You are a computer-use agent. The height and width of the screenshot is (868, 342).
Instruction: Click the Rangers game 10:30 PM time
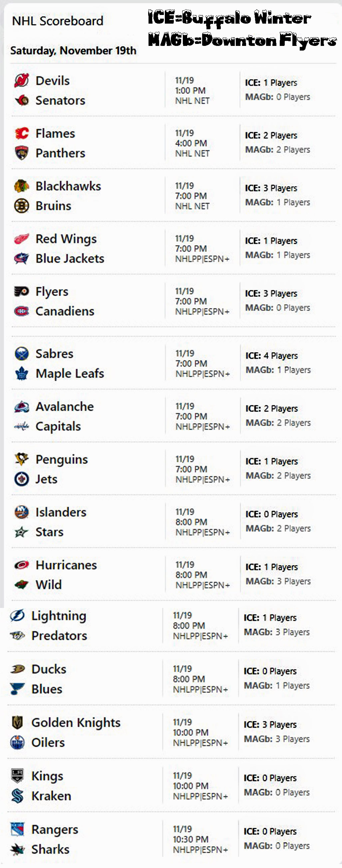pos(190,839)
